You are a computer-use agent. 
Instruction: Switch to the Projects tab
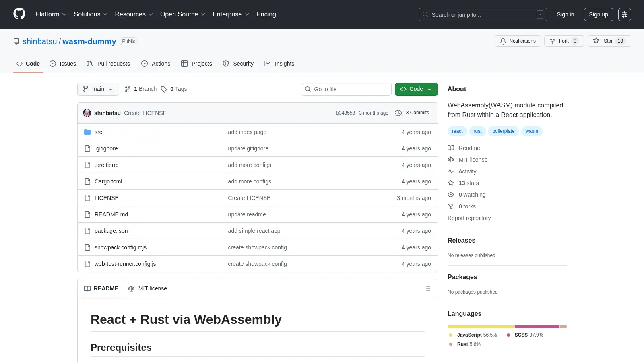click(196, 64)
